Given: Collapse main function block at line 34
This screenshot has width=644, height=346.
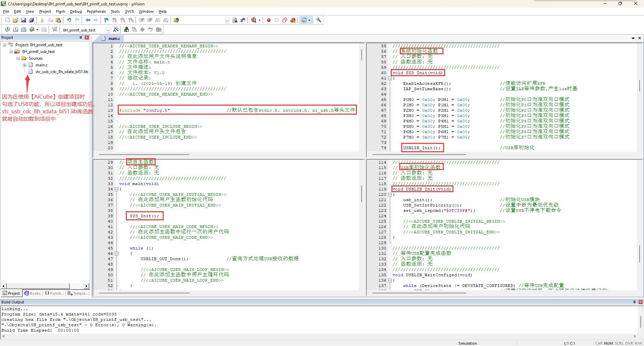Looking at the screenshot, I should 117,189.
